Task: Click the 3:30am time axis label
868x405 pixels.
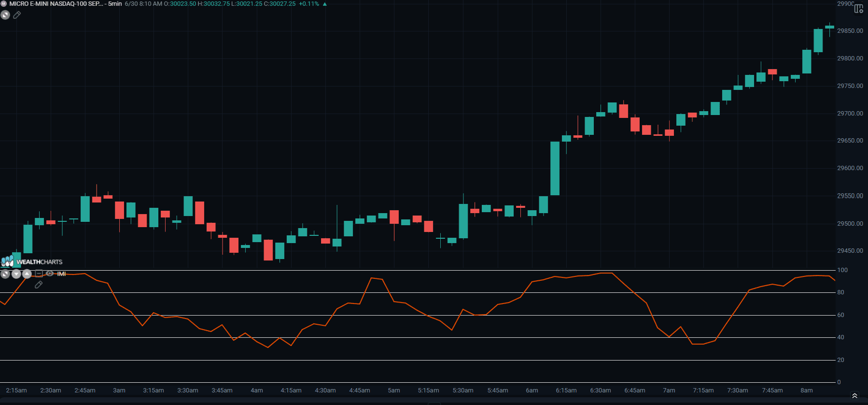Action: [x=188, y=391]
